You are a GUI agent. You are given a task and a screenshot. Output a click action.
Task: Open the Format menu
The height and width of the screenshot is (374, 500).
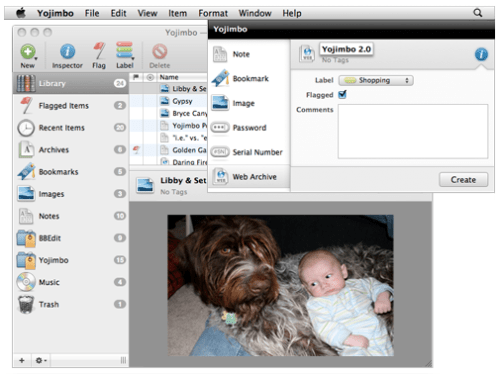point(213,13)
